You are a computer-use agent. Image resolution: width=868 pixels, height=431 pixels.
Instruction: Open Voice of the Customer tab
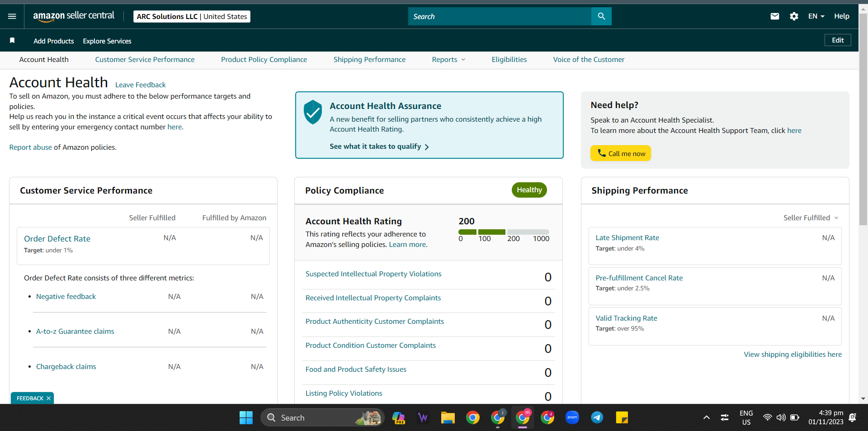point(589,60)
